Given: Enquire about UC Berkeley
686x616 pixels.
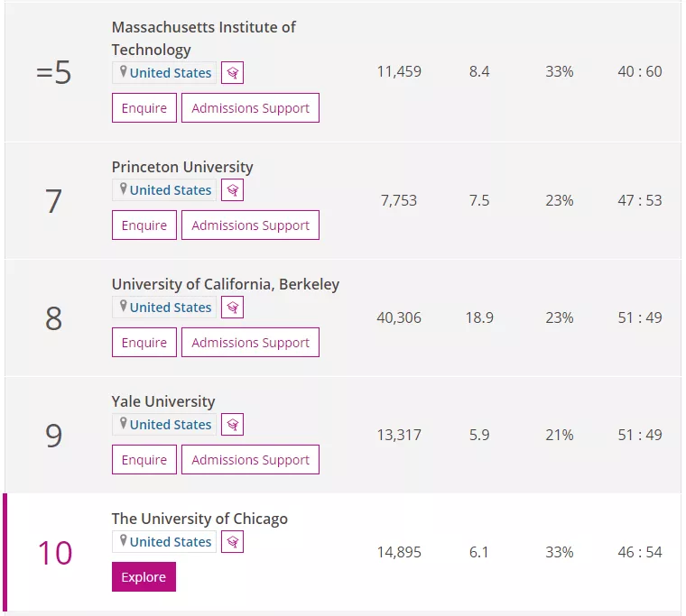Looking at the screenshot, I should (144, 343).
